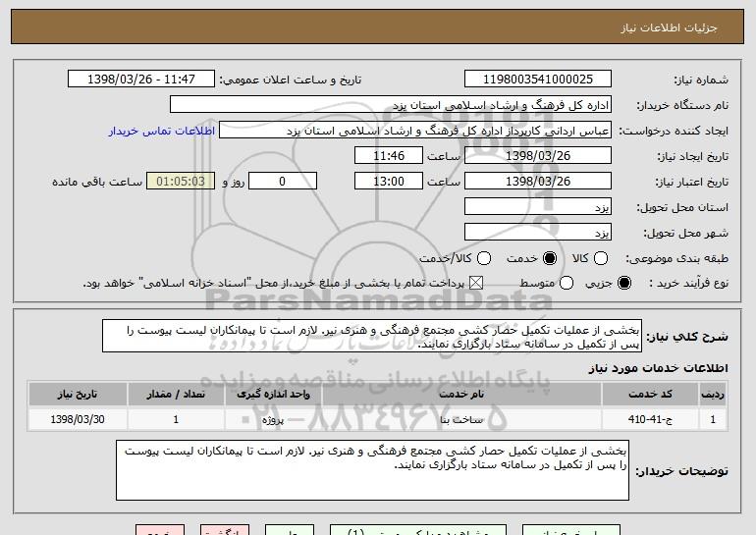Click service code ج-41-410 cell
The image size is (756, 535).
[x=650, y=419]
